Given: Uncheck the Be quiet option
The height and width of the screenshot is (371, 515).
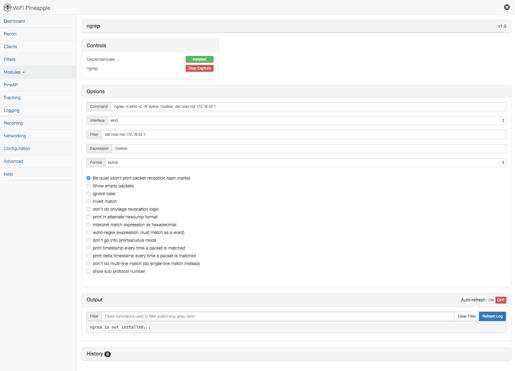Looking at the screenshot, I should (x=88, y=178).
